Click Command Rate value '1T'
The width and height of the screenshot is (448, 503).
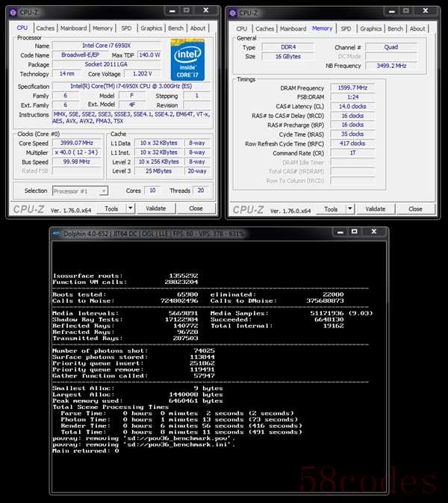[352, 152]
